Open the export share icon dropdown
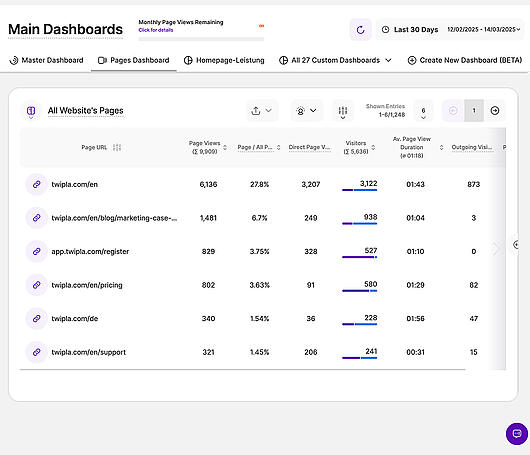The height and width of the screenshot is (455, 530). click(x=261, y=111)
